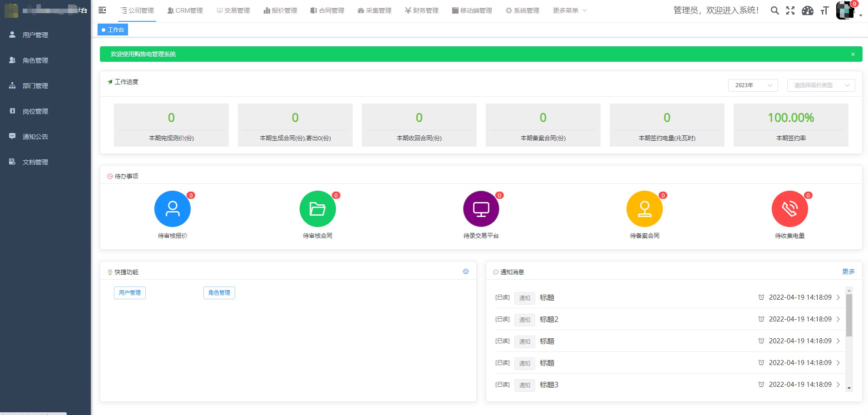The width and height of the screenshot is (868, 415).
Task: Open 通知公告 in the sidebar
Action: coord(45,136)
